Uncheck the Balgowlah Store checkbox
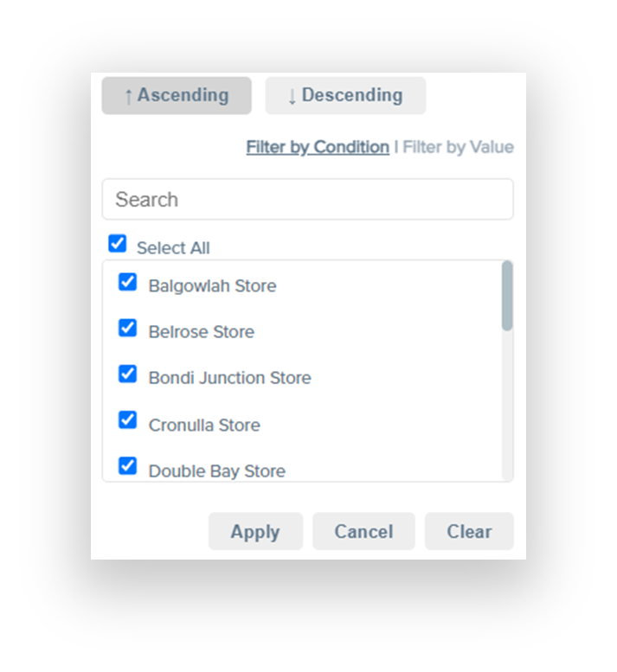The image size is (617, 672). [x=127, y=282]
